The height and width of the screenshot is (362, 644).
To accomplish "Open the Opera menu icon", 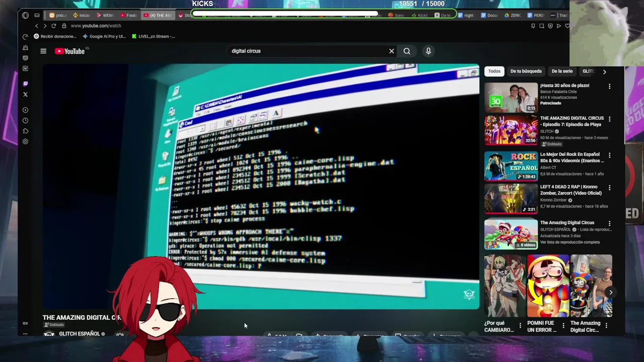I will click(26, 15).
